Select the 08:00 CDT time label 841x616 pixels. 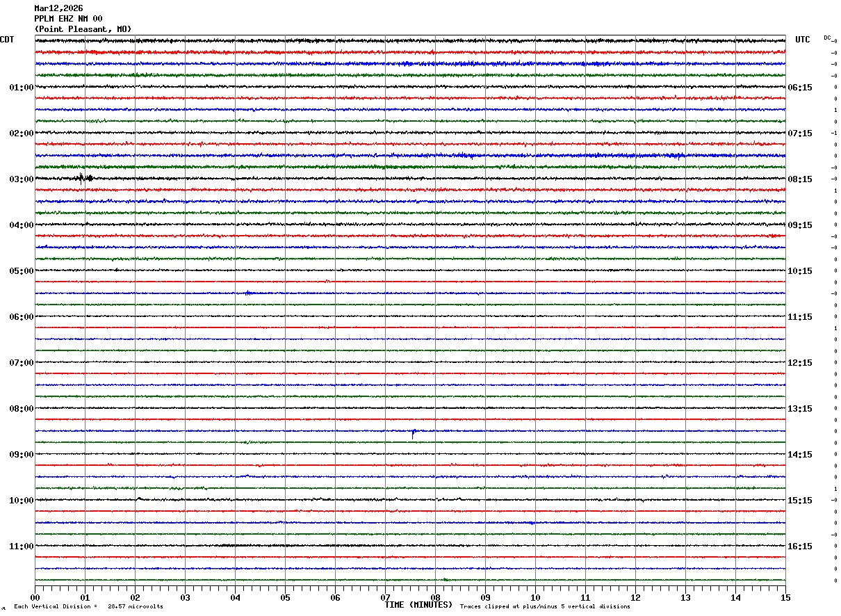(x=21, y=409)
